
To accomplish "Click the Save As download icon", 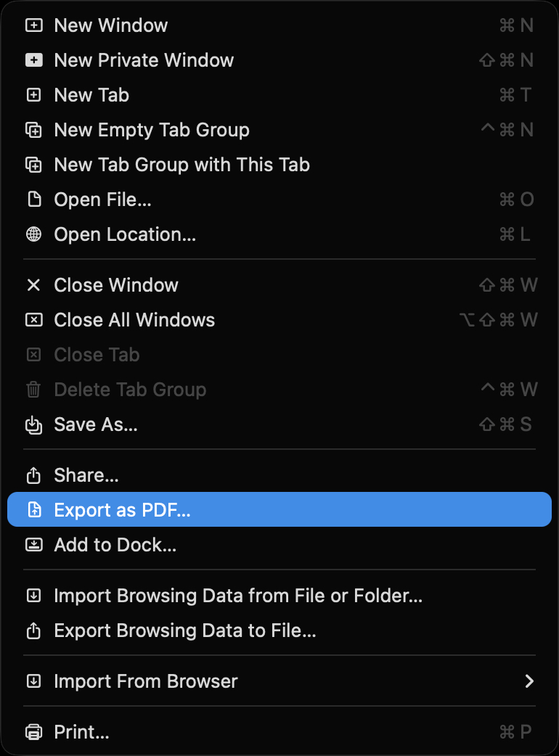I will pyautogui.click(x=33, y=424).
